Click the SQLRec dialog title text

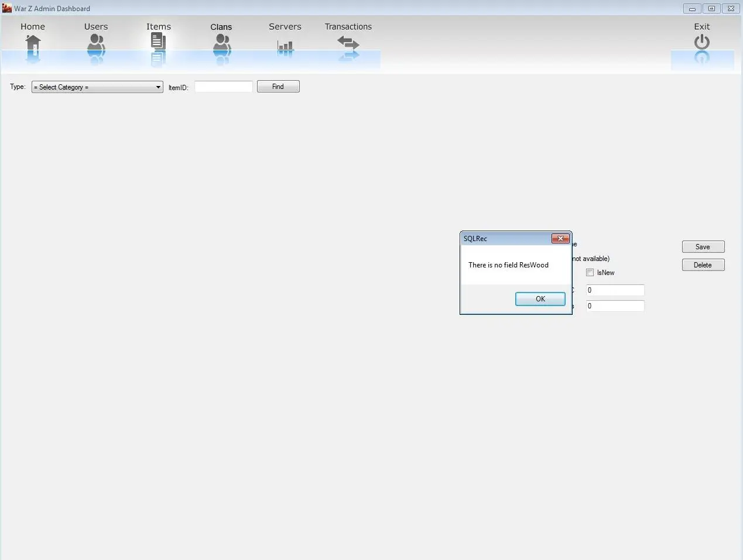(475, 239)
